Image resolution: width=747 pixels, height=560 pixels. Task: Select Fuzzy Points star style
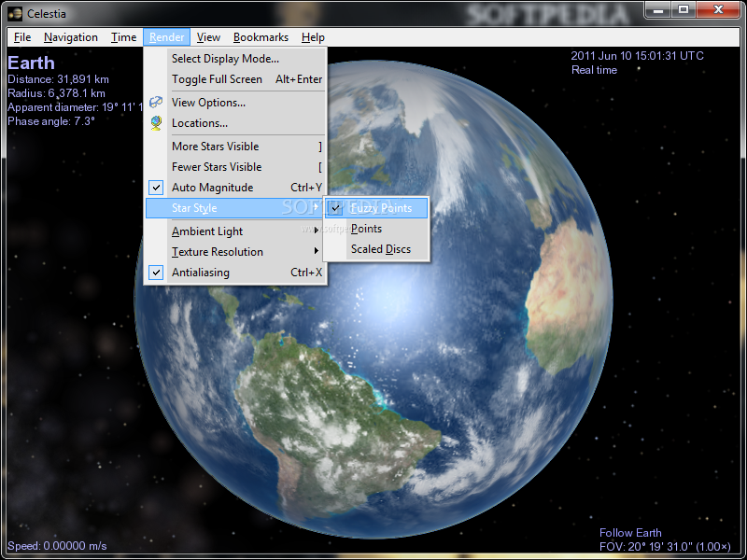tap(376, 208)
